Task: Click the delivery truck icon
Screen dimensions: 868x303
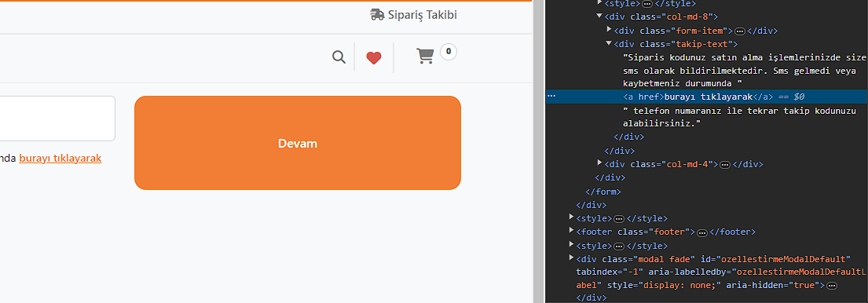Action: click(x=377, y=15)
